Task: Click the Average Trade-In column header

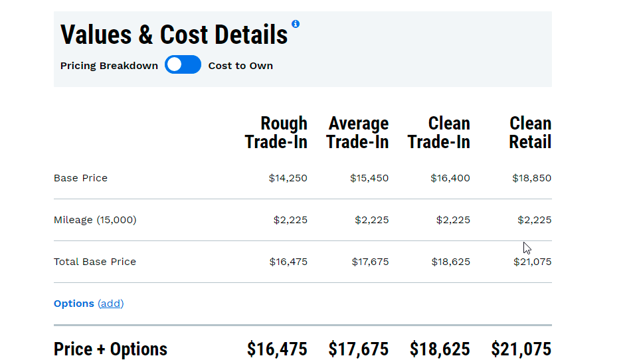Action: (358, 133)
